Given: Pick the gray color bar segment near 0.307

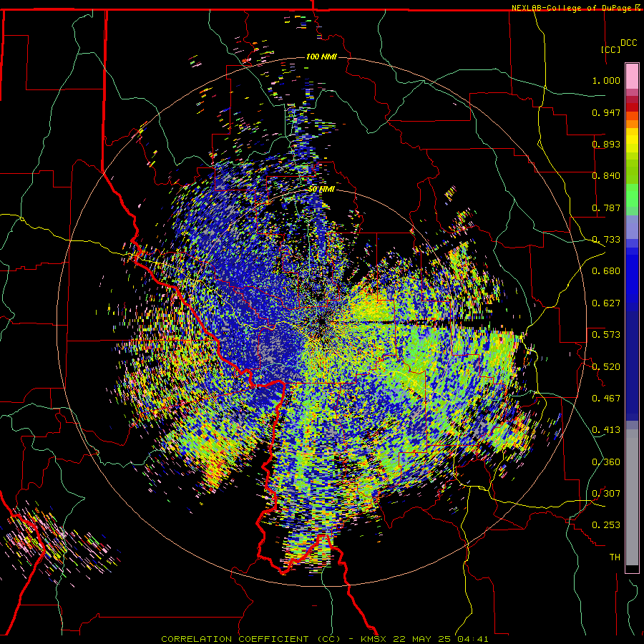Looking at the screenshot, I should click(632, 497).
